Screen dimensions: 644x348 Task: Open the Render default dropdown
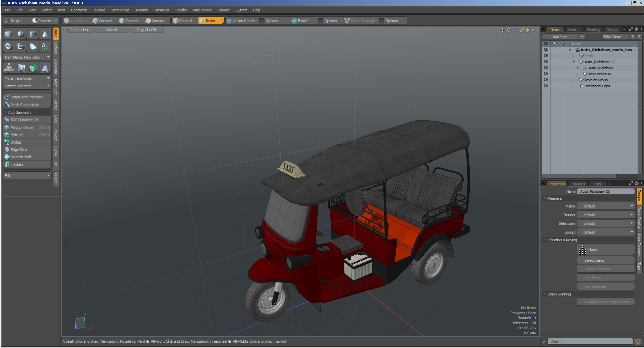608,215
